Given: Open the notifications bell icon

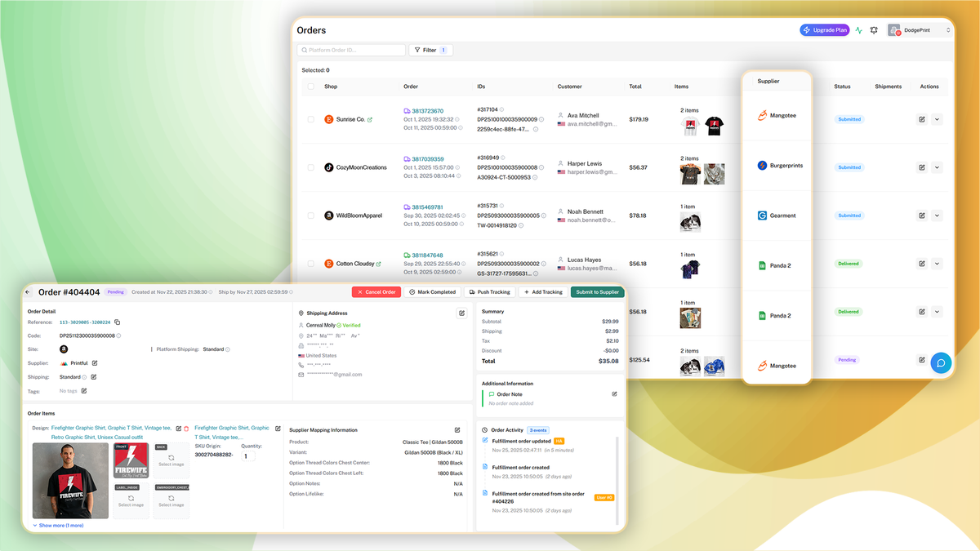Looking at the screenshot, I should click(x=873, y=29).
